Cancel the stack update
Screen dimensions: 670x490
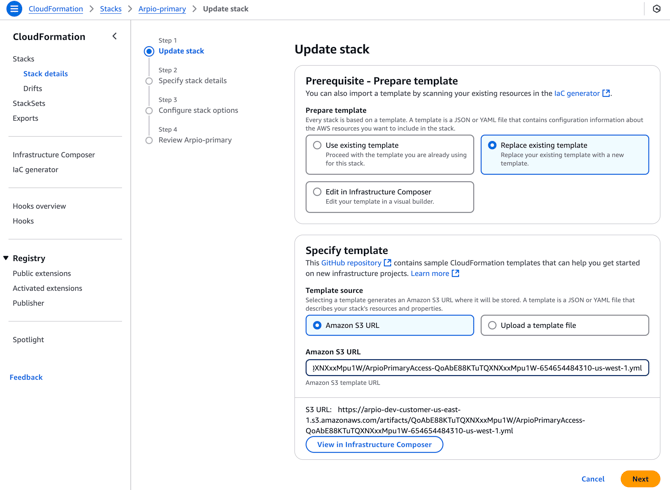tap(593, 479)
